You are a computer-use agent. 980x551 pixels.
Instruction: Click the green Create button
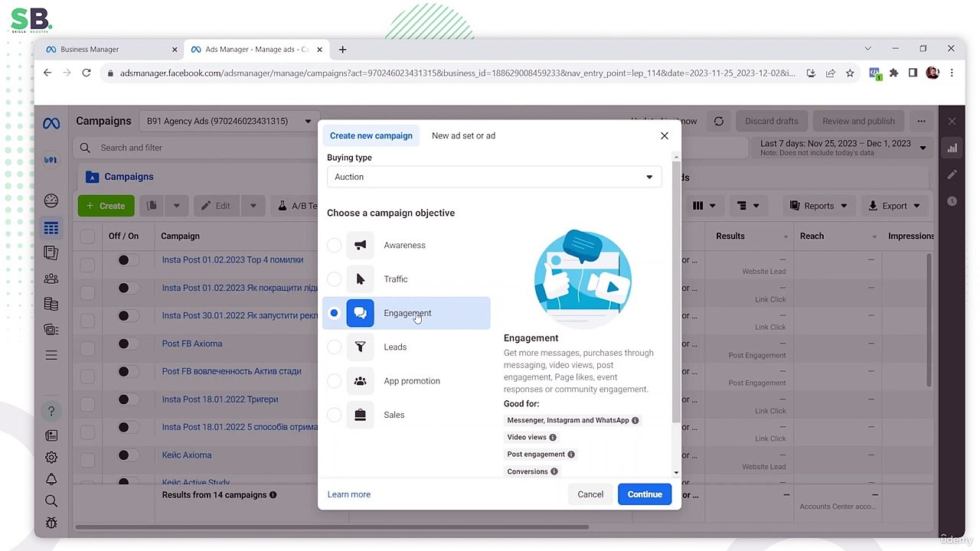pos(106,206)
